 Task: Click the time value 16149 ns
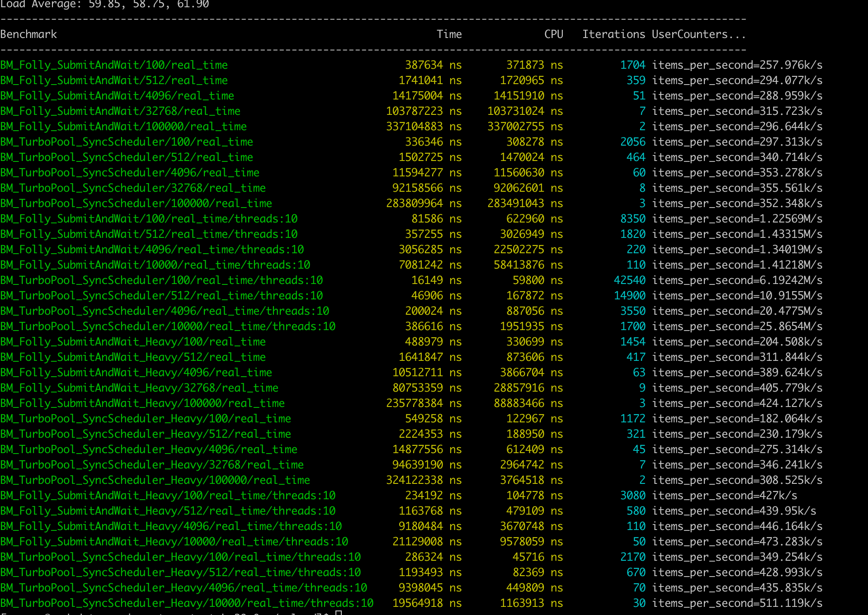coord(437,280)
